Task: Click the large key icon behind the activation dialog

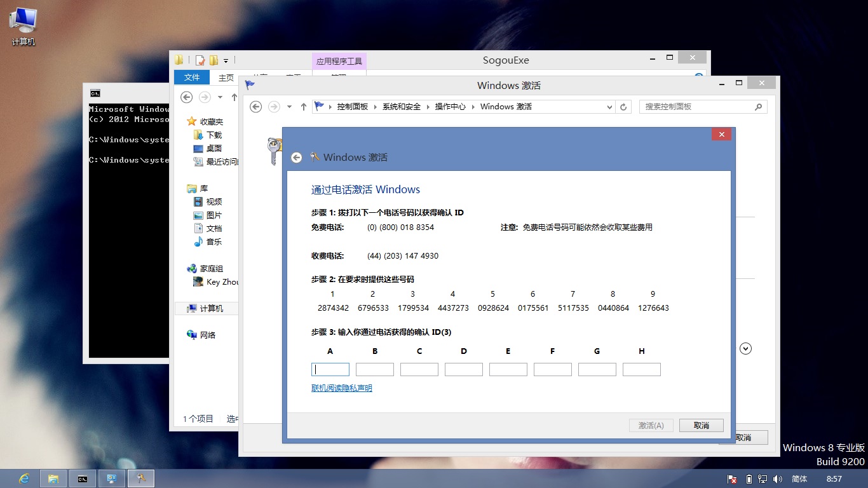Action: (273, 151)
